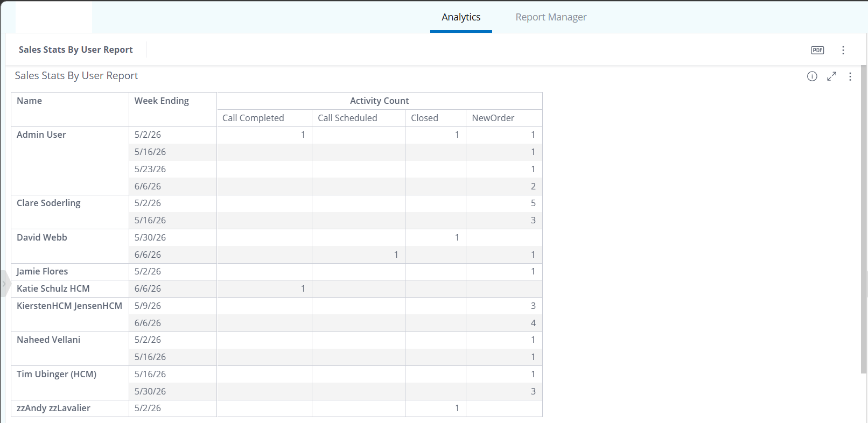The height and width of the screenshot is (423, 868).
Task: Click the report title above the table
Action: 76,76
